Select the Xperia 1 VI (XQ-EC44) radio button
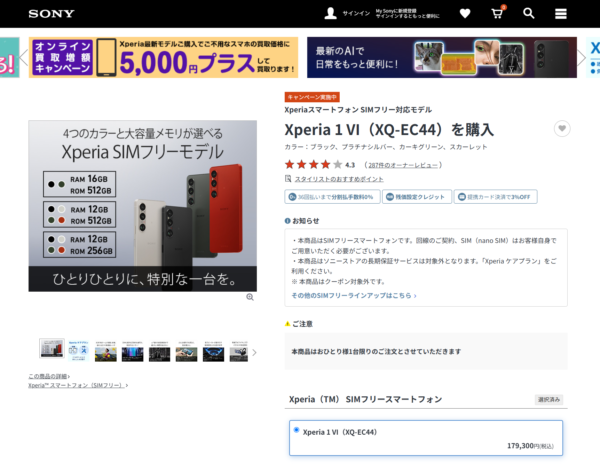The image size is (600, 474). tap(296, 430)
